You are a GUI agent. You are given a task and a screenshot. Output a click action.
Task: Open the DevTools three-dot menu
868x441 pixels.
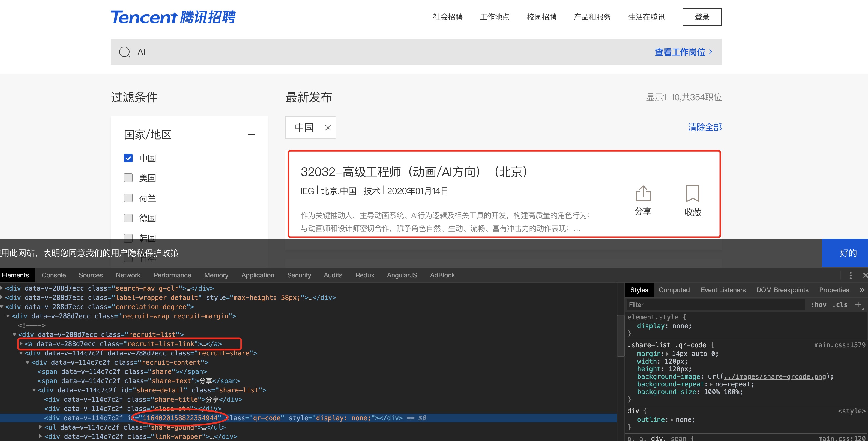point(851,275)
